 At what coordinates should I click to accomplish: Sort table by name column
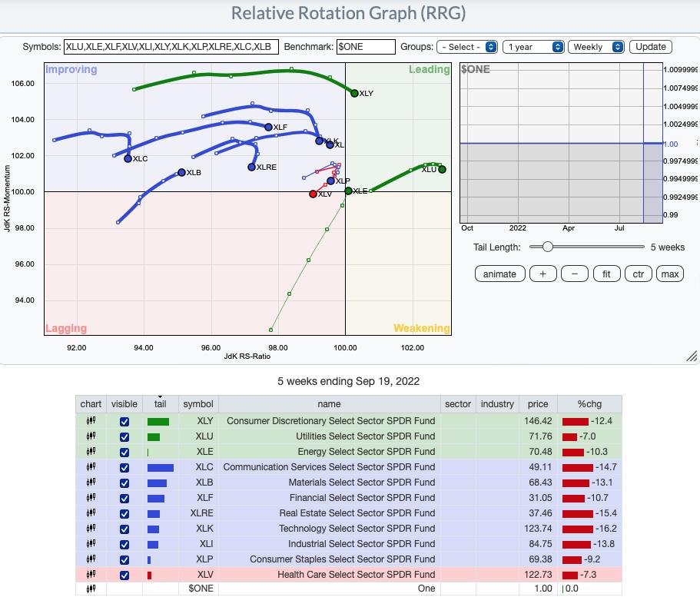pos(329,403)
